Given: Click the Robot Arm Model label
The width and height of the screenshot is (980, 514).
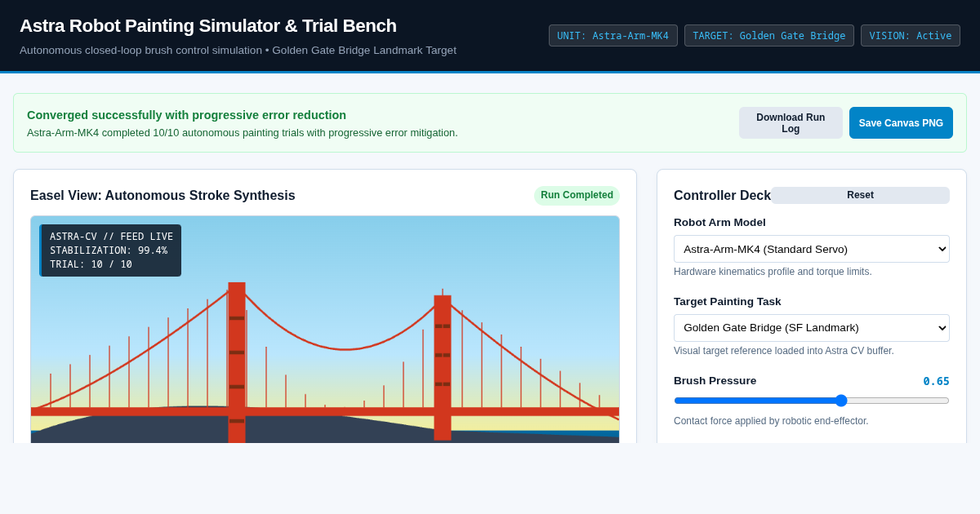Looking at the screenshot, I should point(719,223).
